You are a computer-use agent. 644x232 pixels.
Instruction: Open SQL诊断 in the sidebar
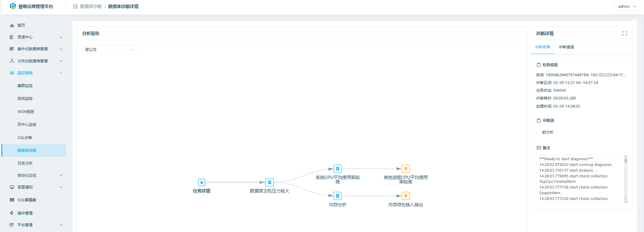pos(25,138)
